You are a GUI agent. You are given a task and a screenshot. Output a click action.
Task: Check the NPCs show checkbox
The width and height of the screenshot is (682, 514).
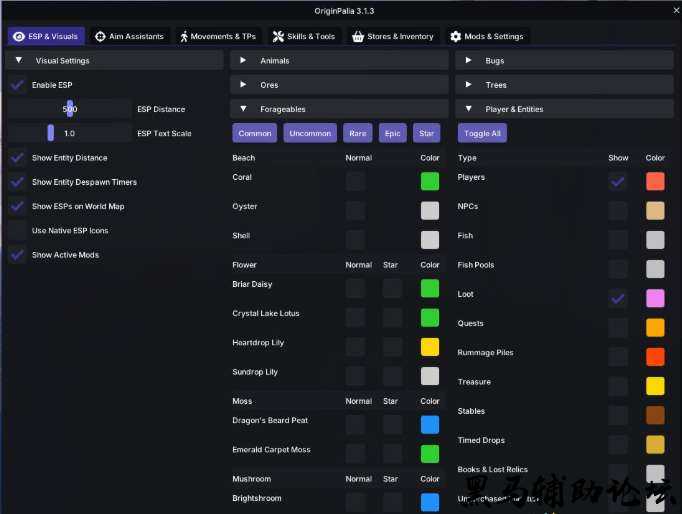(x=618, y=211)
